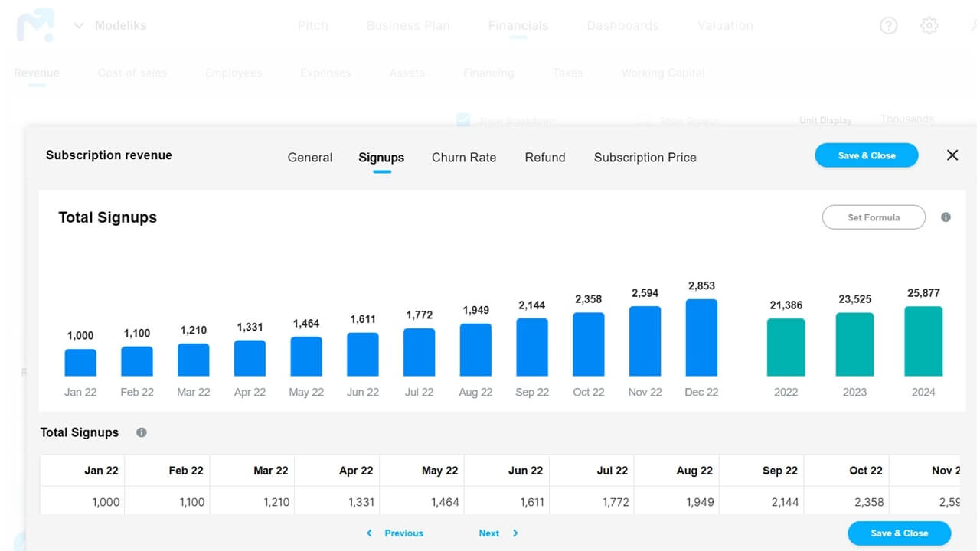Click the 2023 yearly total bar
This screenshot has height=551, width=980.
tap(854, 344)
